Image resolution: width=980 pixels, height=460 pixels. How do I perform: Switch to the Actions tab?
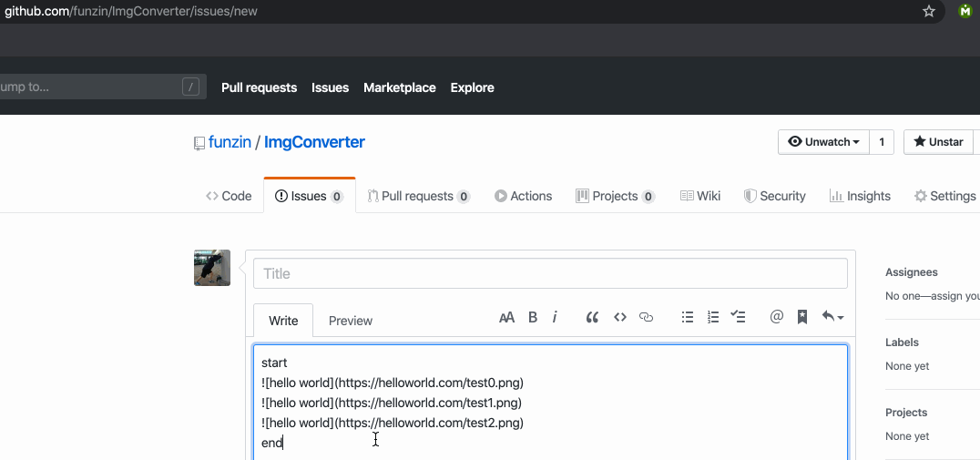pos(523,196)
